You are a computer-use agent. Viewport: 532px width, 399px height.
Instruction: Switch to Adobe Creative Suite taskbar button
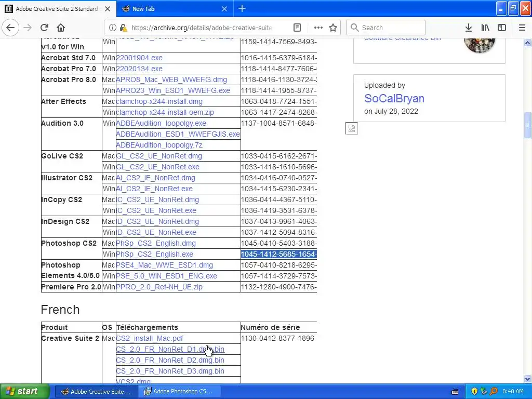(x=96, y=392)
